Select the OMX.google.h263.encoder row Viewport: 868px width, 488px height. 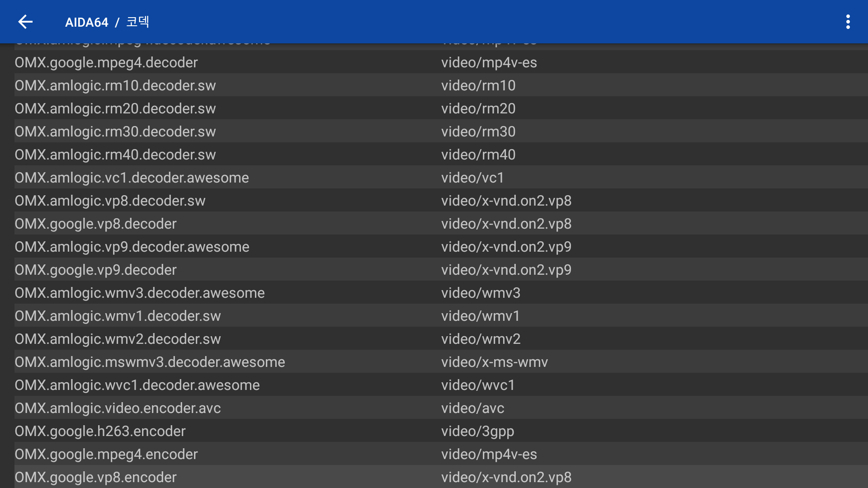click(100, 431)
